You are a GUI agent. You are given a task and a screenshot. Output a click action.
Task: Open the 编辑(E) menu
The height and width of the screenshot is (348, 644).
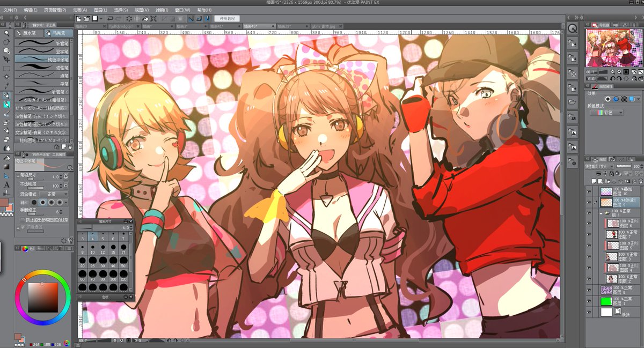31,10
